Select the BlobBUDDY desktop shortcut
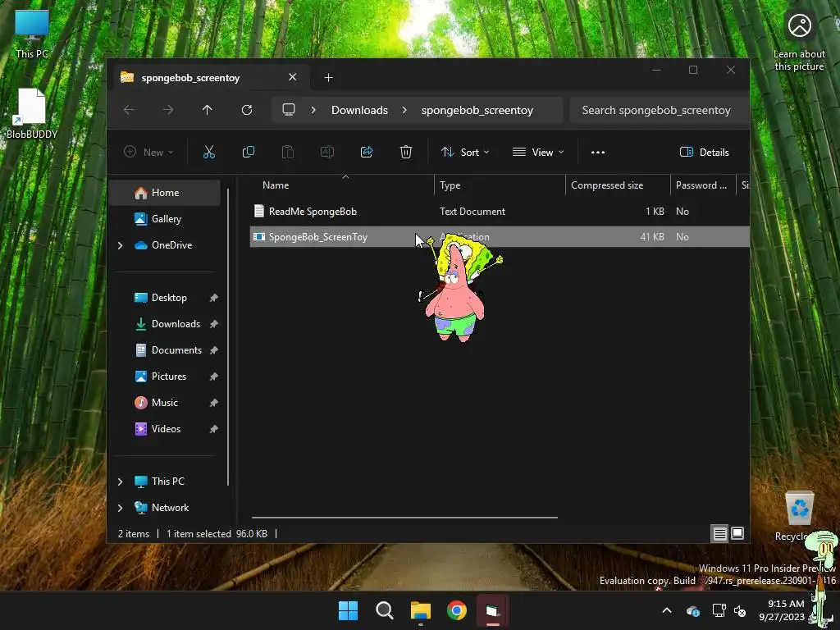The height and width of the screenshot is (630, 840). (32, 113)
